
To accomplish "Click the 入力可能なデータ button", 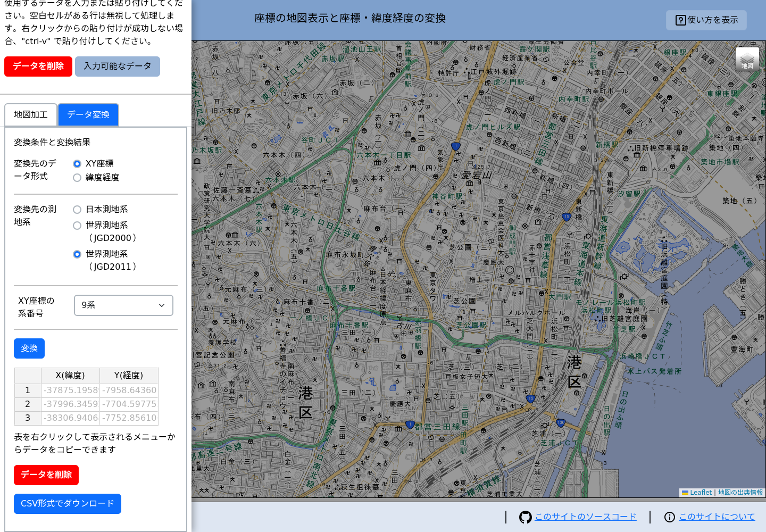I will pyautogui.click(x=118, y=66).
